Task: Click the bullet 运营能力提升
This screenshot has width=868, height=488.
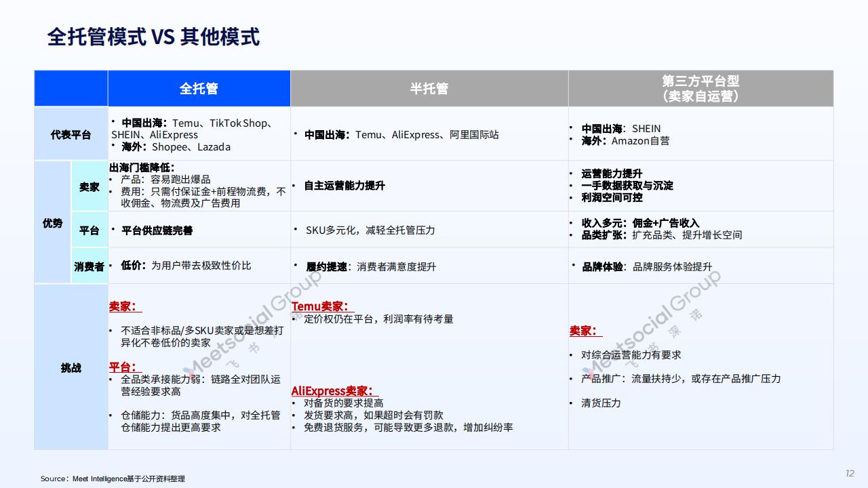Action: [x=612, y=174]
